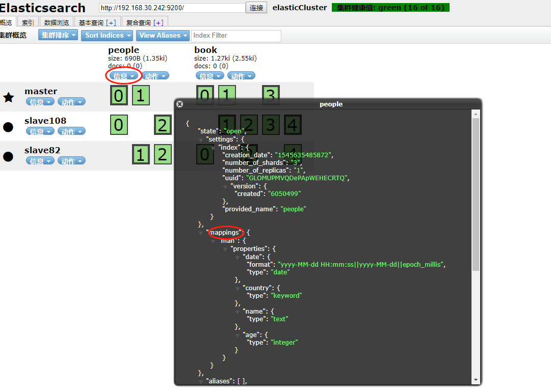
Task: Click the dialog scrollbar thumb
Action: click(x=476, y=194)
